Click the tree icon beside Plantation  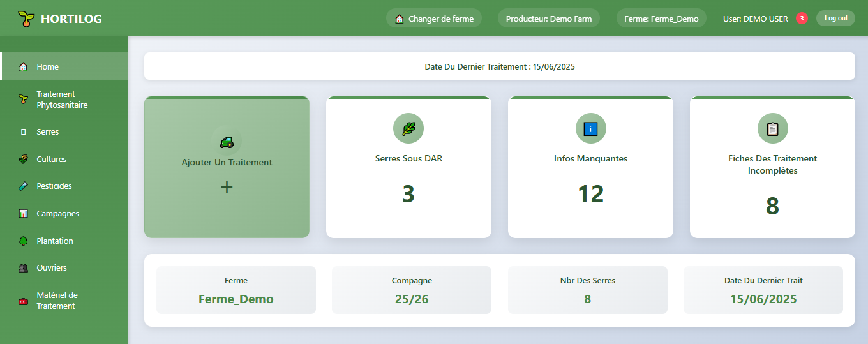24,241
